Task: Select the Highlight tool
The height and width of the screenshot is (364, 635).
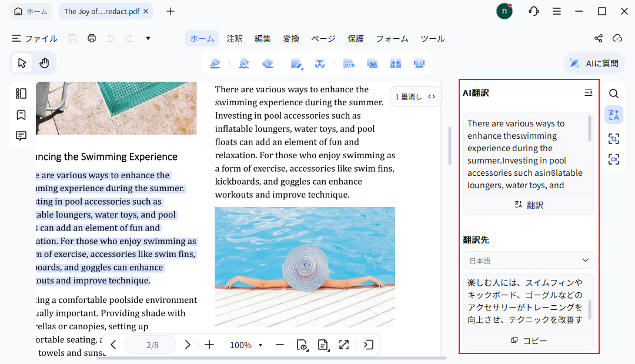Action: coord(215,63)
